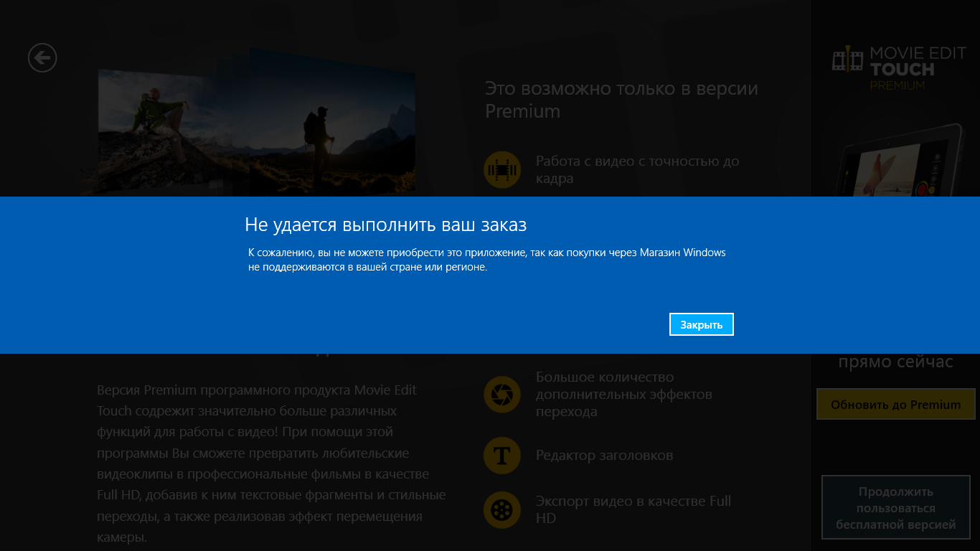The width and height of the screenshot is (980, 551).
Task: Click the text Экспорт видео в качестве Full HD
Action: (x=633, y=509)
